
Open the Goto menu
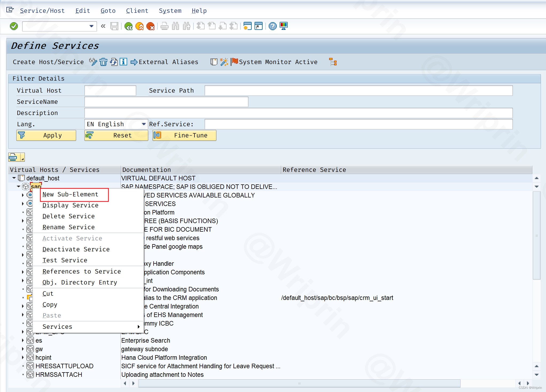tap(108, 11)
